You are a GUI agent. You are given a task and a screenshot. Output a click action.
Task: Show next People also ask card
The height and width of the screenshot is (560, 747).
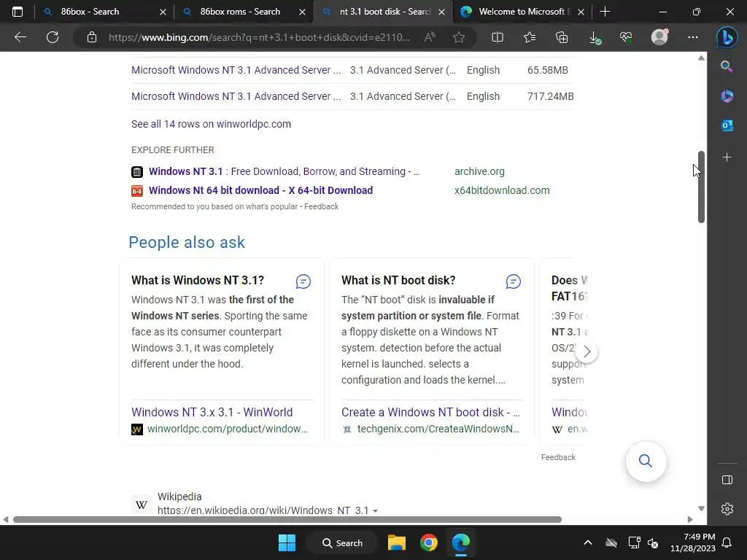(x=587, y=352)
